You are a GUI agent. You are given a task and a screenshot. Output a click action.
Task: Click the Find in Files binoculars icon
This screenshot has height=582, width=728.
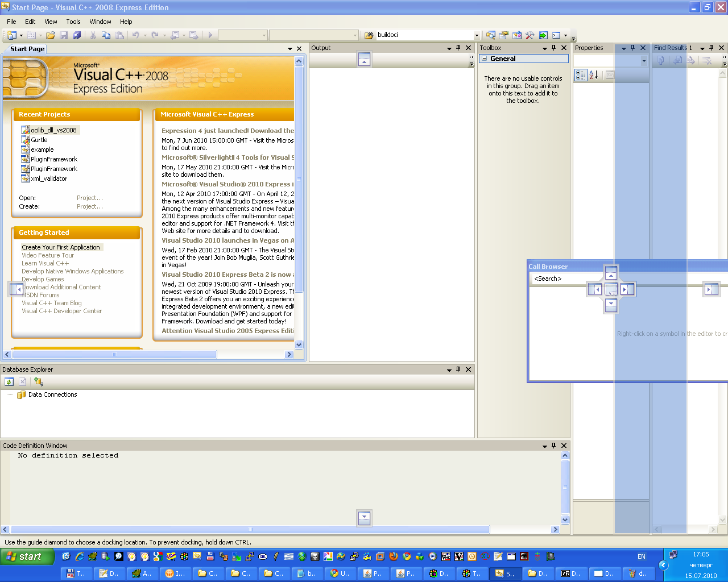369,35
